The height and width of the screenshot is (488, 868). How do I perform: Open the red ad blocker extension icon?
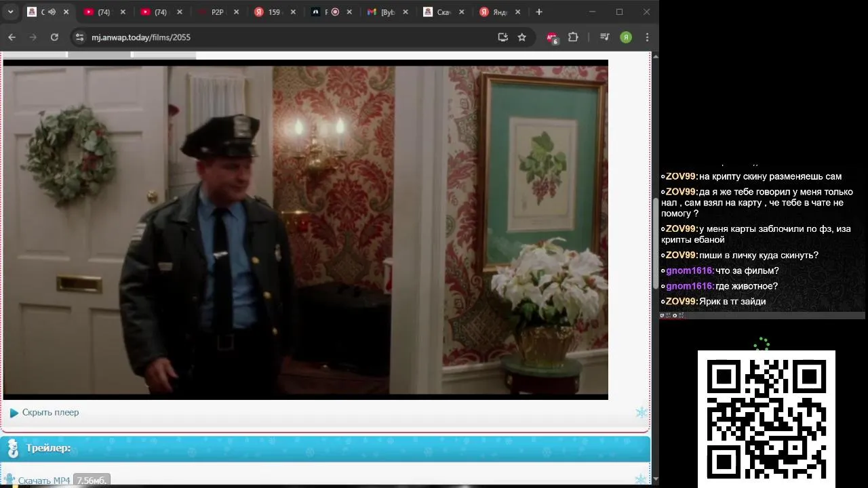(x=552, y=37)
